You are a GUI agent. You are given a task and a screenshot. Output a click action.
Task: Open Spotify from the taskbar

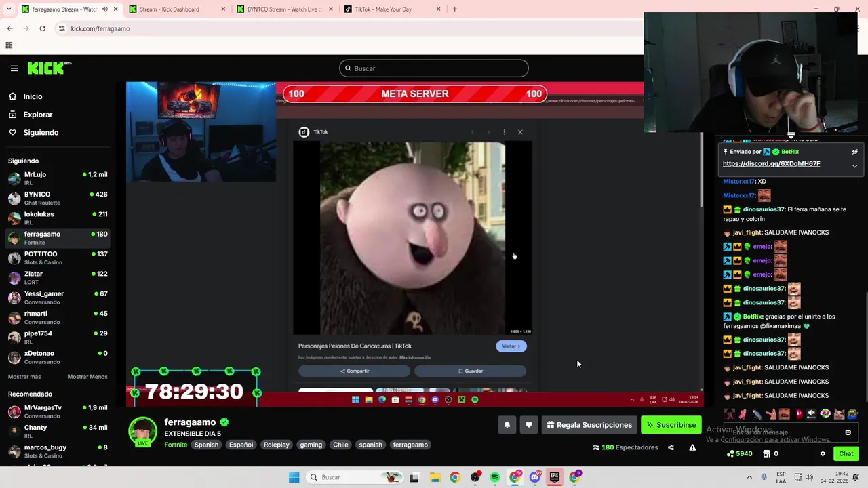(494, 477)
